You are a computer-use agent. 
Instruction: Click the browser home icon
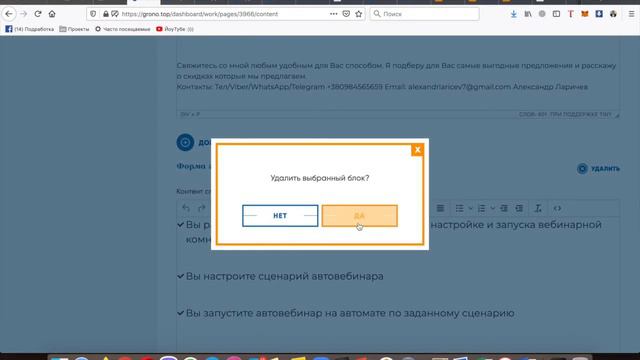[52, 14]
